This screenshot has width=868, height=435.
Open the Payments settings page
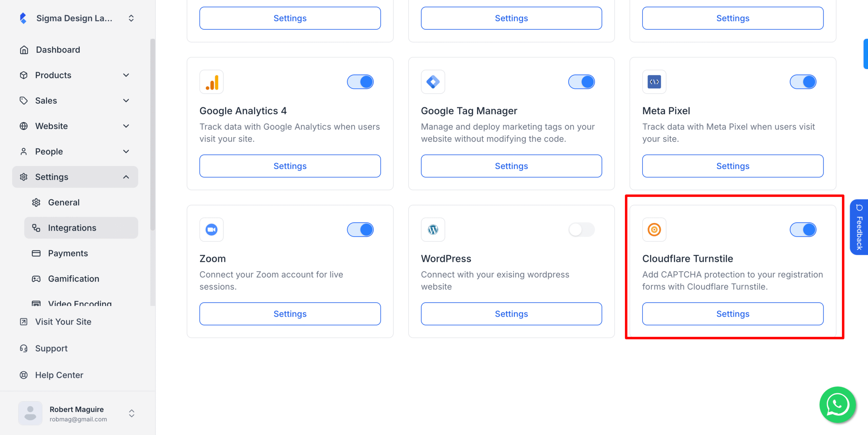click(x=81, y=253)
